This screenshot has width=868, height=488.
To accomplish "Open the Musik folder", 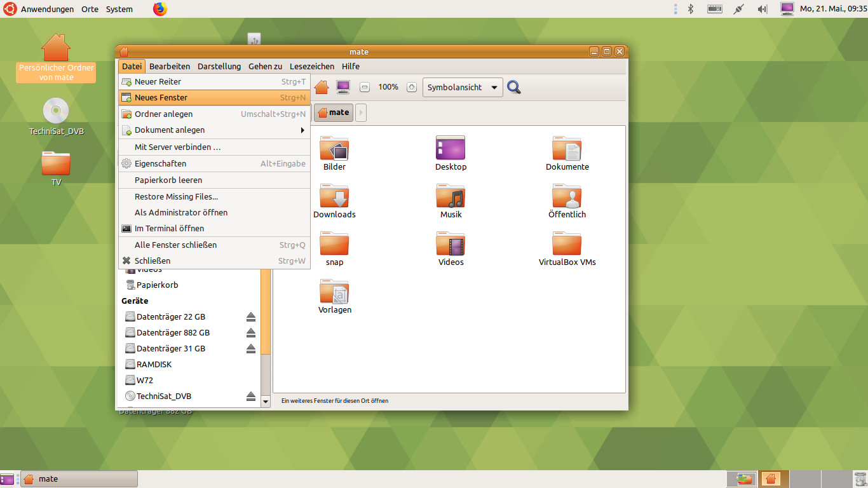I will point(451,201).
